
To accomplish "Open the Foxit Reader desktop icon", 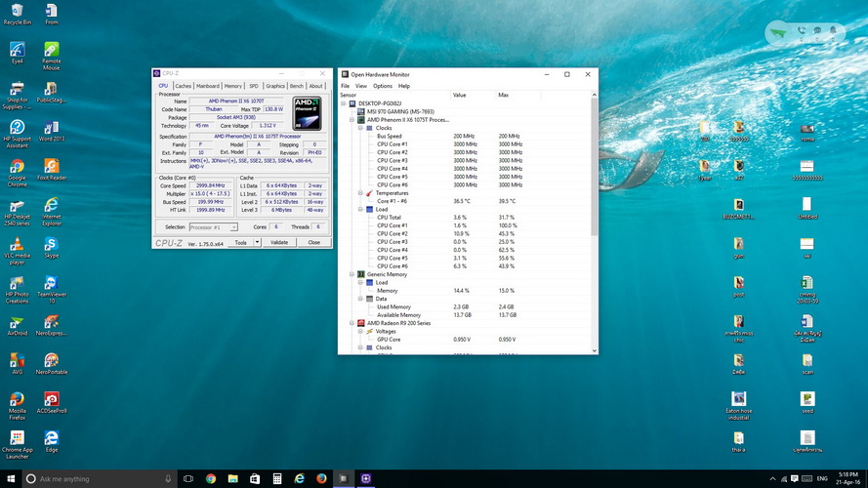I will pyautogui.click(x=51, y=166).
